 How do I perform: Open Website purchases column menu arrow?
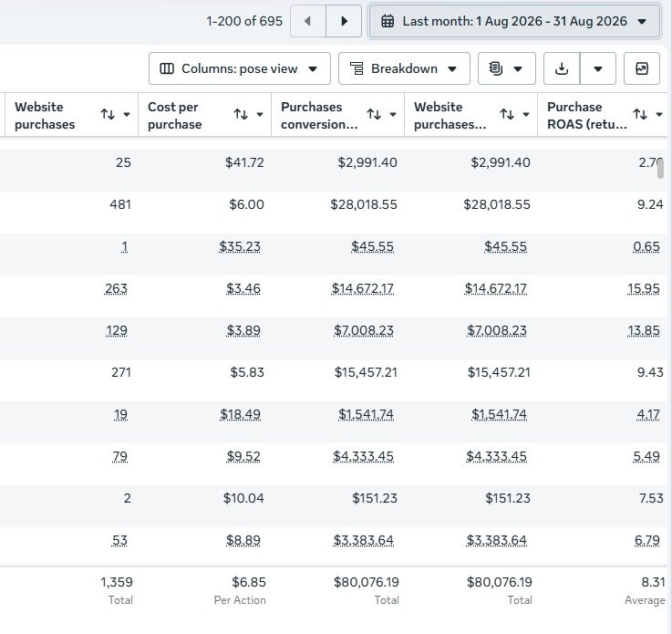(x=127, y=114)
